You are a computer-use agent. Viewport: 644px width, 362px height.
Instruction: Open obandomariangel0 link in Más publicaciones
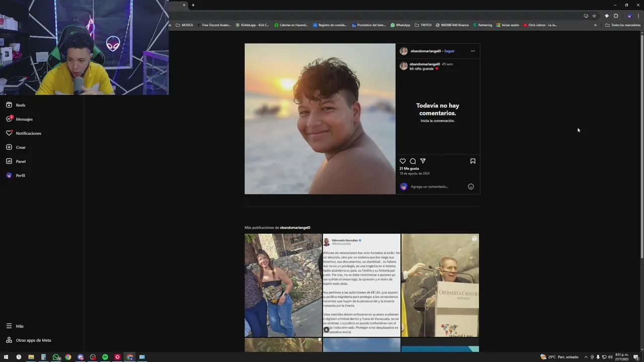295,228
